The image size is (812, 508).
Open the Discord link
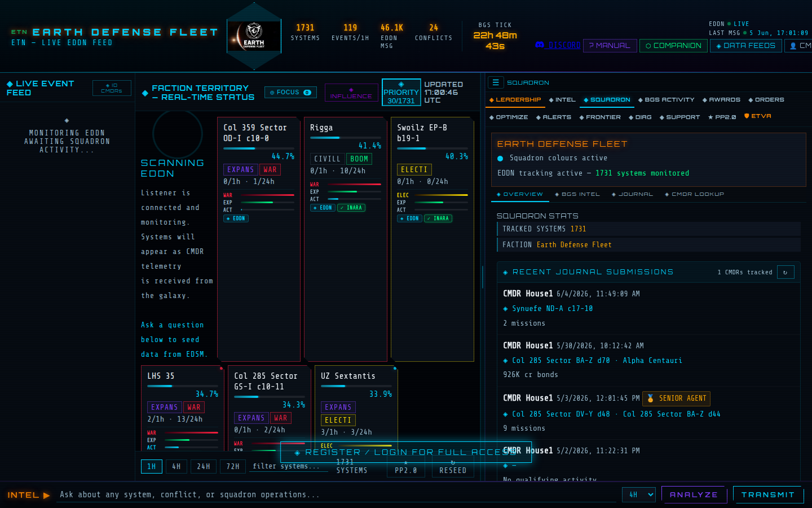pyautogui.click(x=558, y=45)
